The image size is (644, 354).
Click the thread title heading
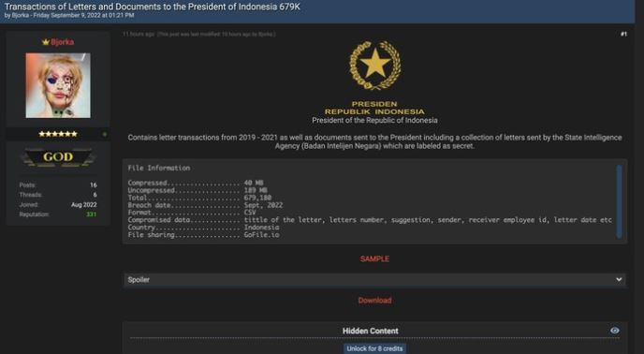coord(153,7)
